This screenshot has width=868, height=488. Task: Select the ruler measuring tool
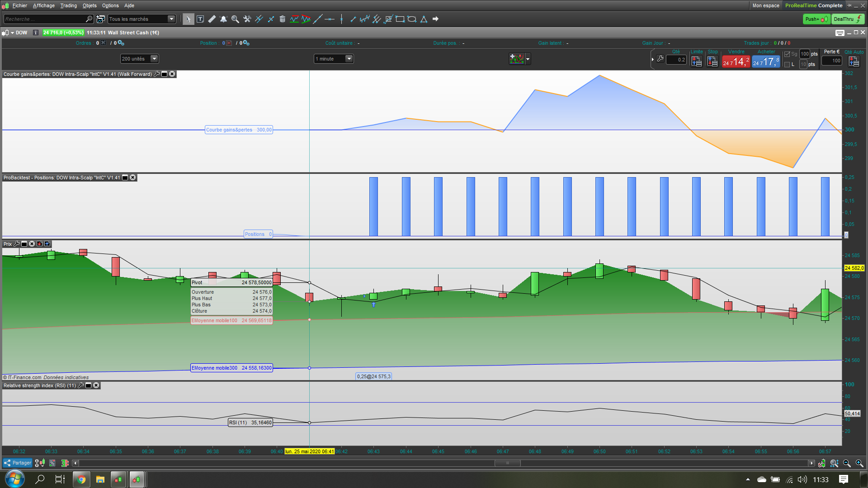coord(212,19)
